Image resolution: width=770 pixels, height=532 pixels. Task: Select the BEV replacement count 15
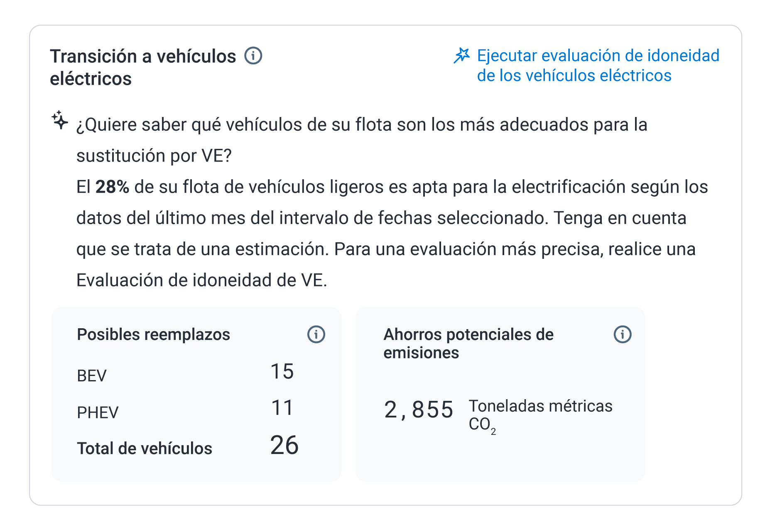[282, 372]
